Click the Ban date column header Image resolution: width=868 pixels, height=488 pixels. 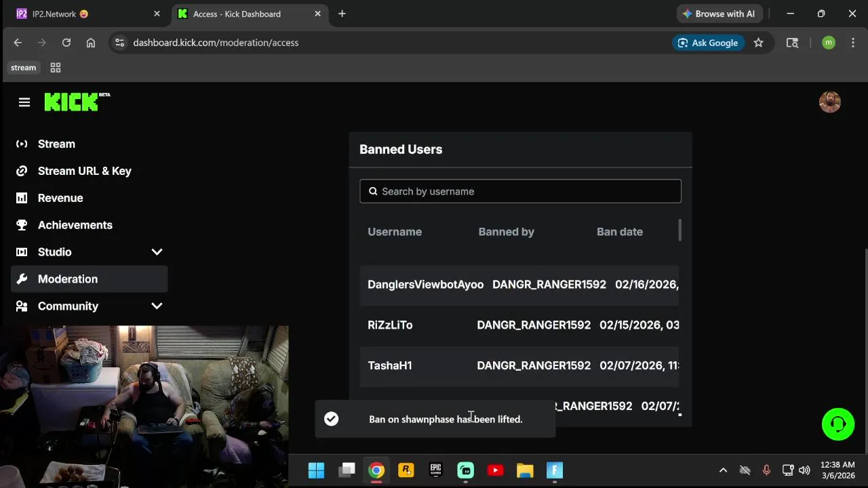(620, 232)
